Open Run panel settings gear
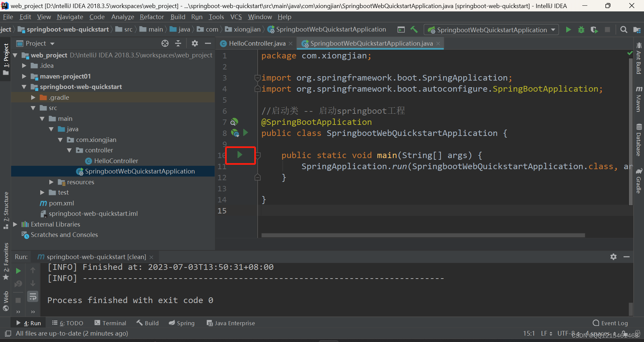This screenshot has height=342, width=644. (613, 257)
